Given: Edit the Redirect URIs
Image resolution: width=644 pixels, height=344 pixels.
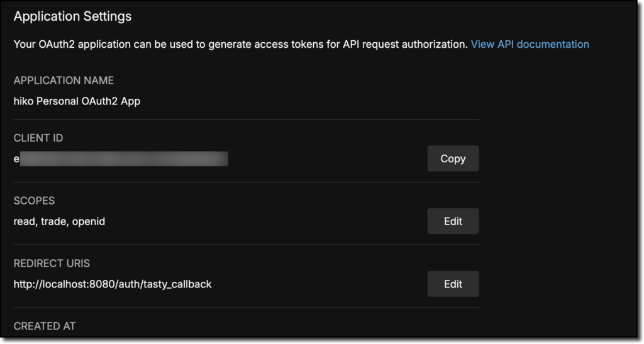Looking at the screenshot, I should [453, 284].
